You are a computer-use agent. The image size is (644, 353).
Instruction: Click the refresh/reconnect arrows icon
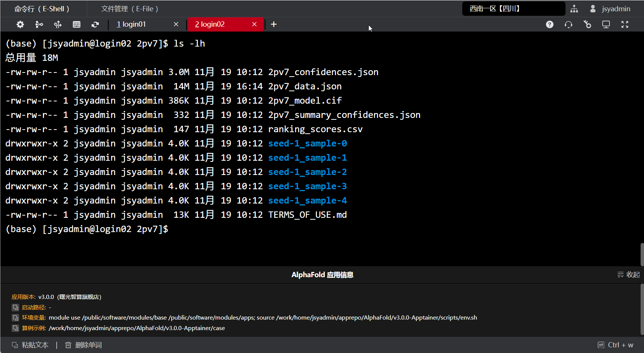pos(95,24)
